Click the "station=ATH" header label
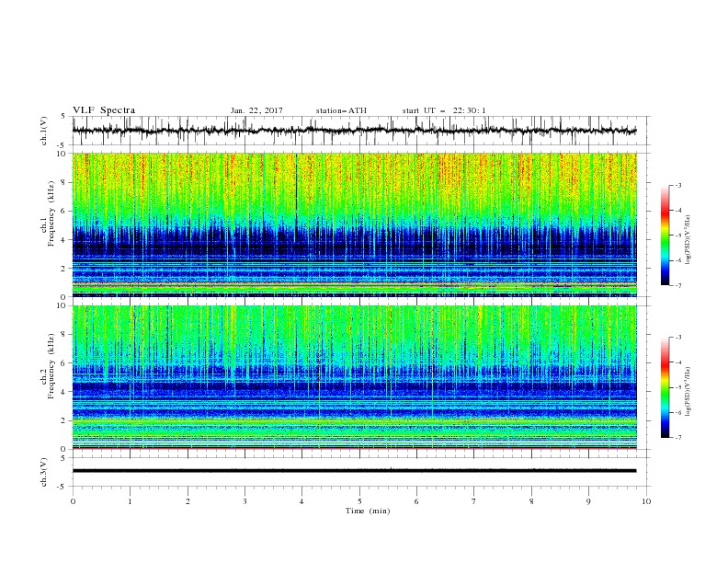Screen dimensions: 728x563 pyautogui.click(x=341, y=110)
